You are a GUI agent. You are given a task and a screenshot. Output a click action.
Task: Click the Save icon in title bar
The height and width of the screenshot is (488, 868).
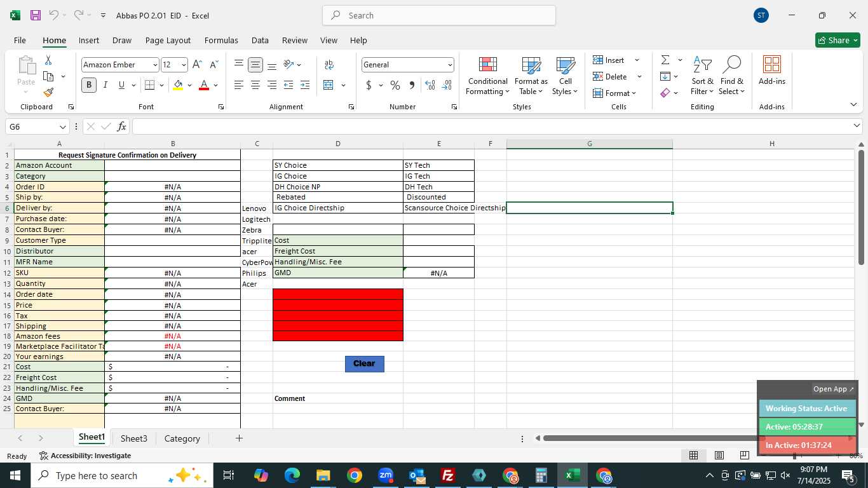(x=36, y=15)
